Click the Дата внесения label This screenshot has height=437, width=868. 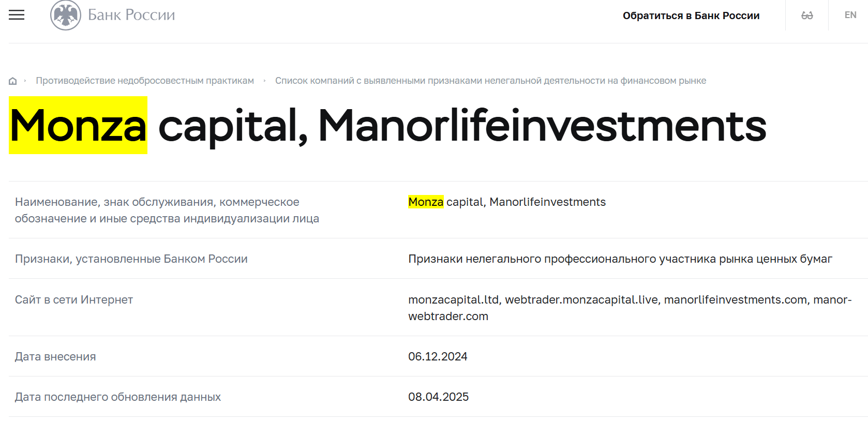click(x=55, y=356)
